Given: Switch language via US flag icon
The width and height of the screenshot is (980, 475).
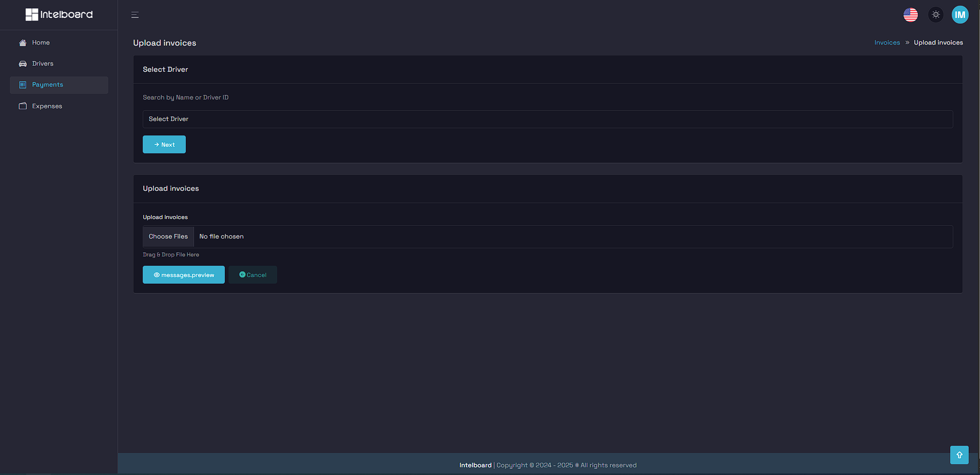Looking at the screenshot, I should coord(910,14).
